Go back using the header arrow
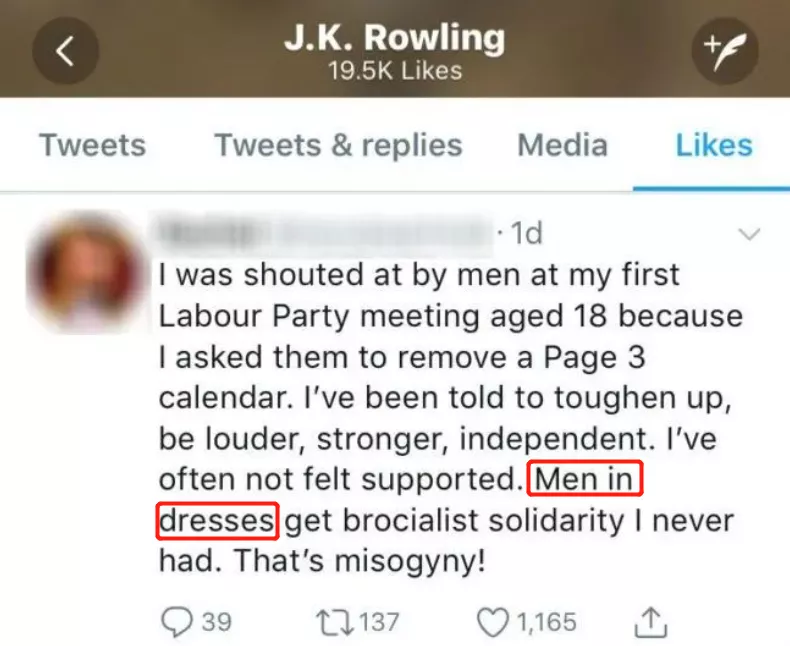This screenshot has width=790, height=646. [x=65, y=50]
